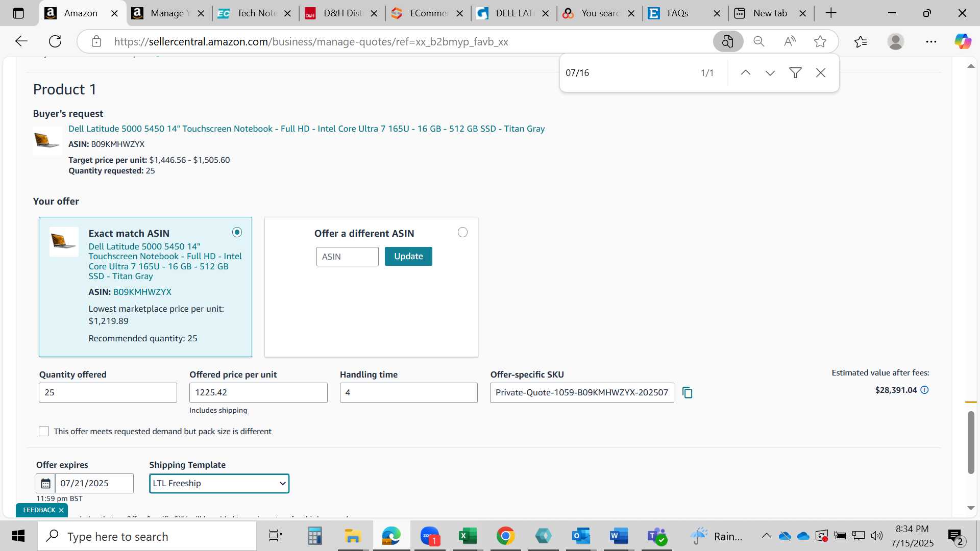This screenshot has width=980, height=551.
Task: Click the FEEDBACK button
Action: [x=39, y=510]
